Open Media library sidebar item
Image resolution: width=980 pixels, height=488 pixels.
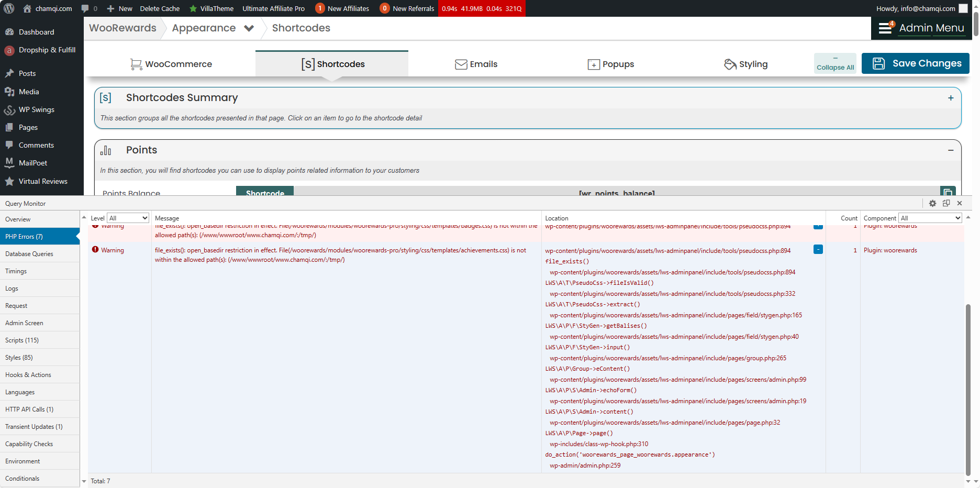29,92
